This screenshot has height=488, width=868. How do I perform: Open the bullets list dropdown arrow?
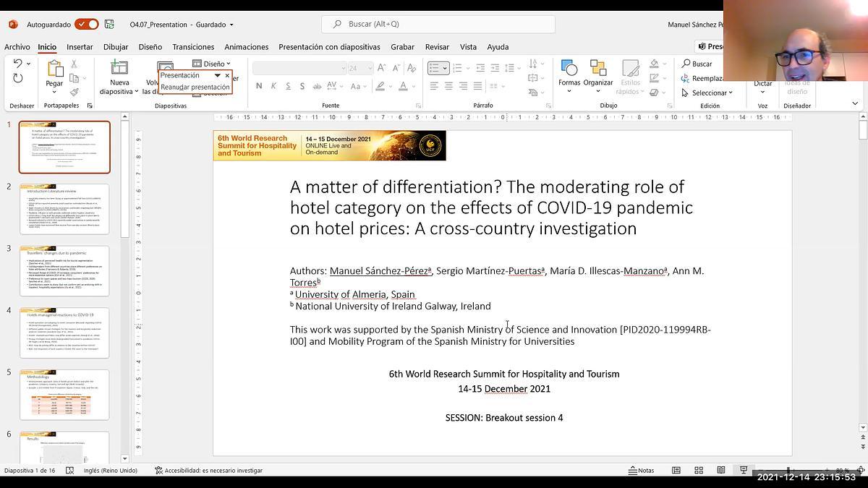click(445, 68)
